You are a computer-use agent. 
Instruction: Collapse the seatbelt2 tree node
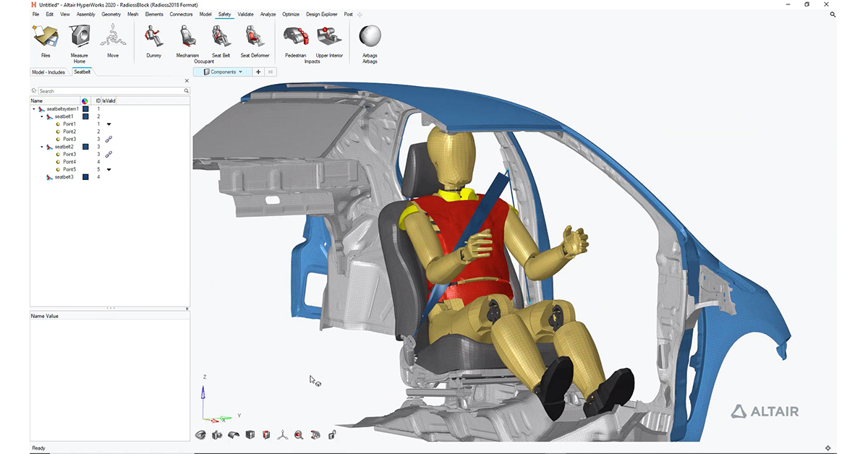pos(42,147)
